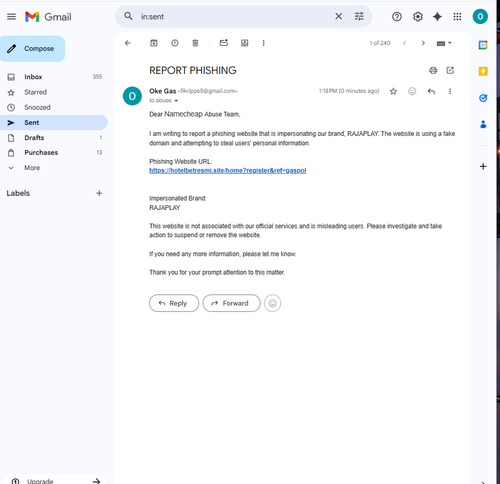
Task: Open Google Tasks side panel
Action: click(483, 98)
